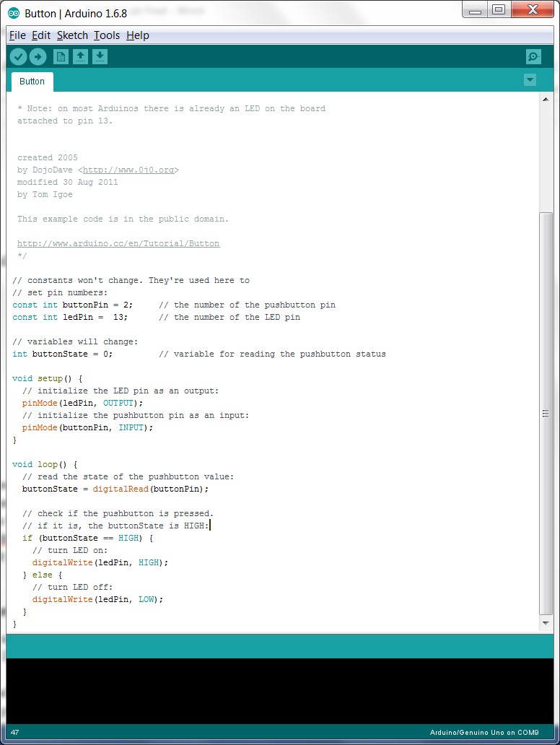Select the Button sketch tab
Viewport: 560px width, 745px height.
click(32, 82)
